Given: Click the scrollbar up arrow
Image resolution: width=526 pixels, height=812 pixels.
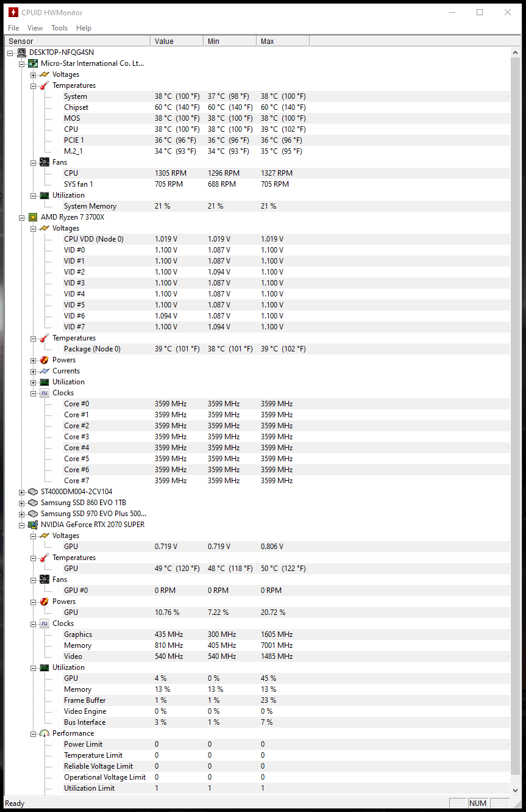Looking at the screenshot, I should (x=516, y=52).
